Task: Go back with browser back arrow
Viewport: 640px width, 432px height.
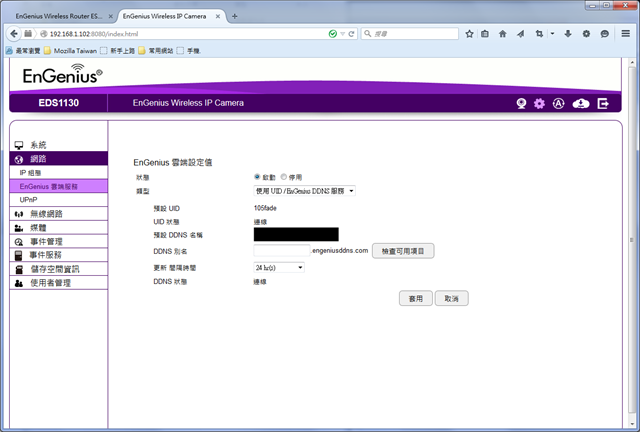Action: [x=14, y=33]
